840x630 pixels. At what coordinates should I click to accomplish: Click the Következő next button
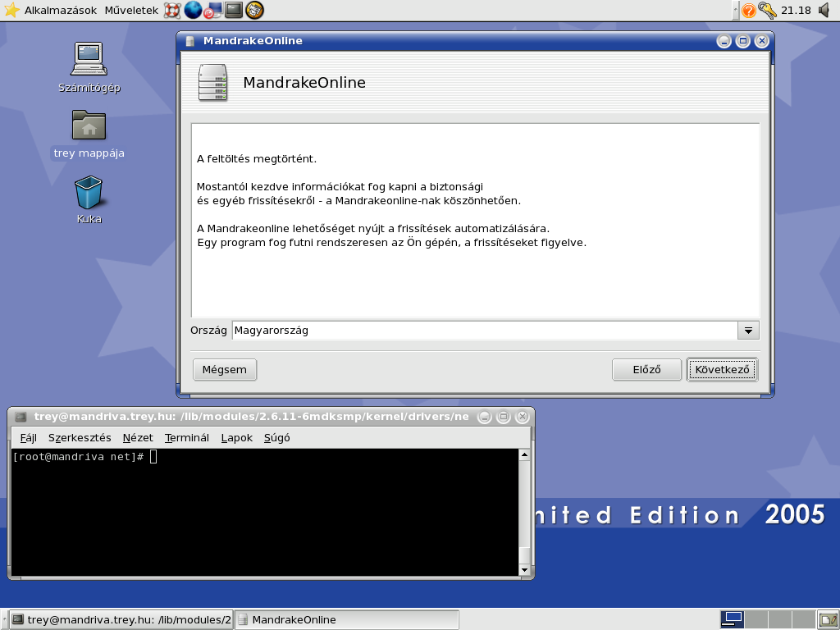pyautogui.click(x=722, y=370)
